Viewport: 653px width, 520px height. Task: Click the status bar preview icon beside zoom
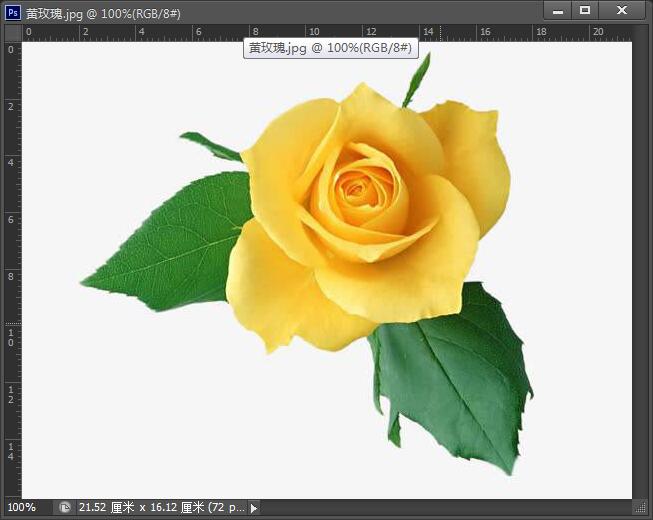click(65, 507)
